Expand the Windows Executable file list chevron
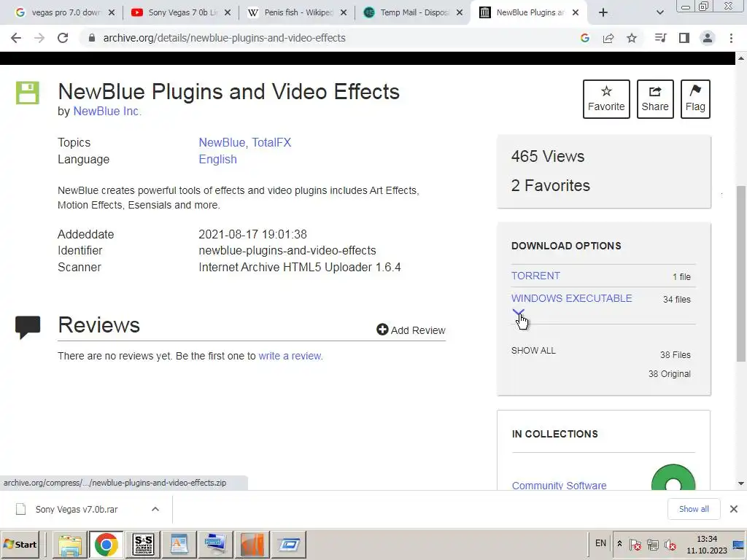Screen dimensions: 747x560 (x=519, y=312)
